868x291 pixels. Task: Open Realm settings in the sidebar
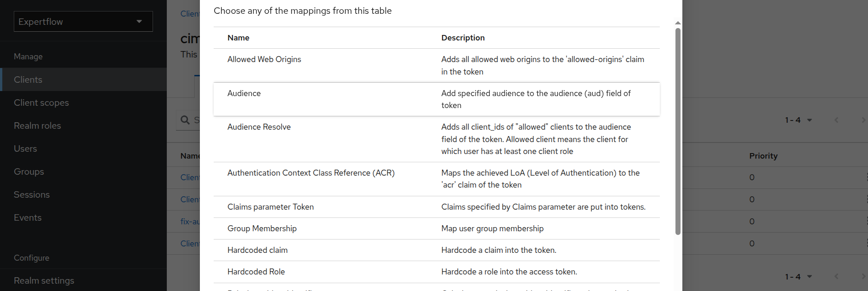(44, 280)
